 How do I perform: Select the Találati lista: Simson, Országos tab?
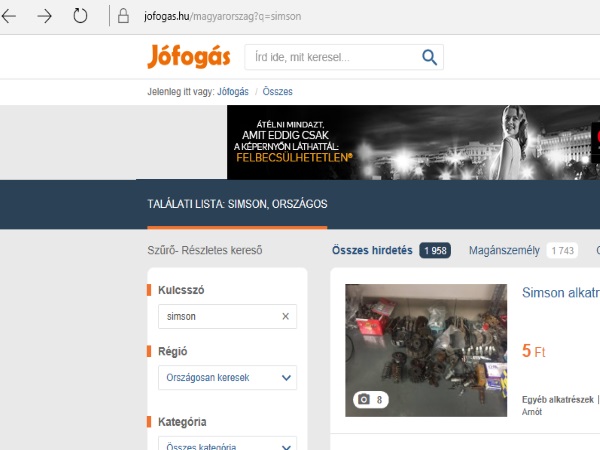tap(237, 204)
